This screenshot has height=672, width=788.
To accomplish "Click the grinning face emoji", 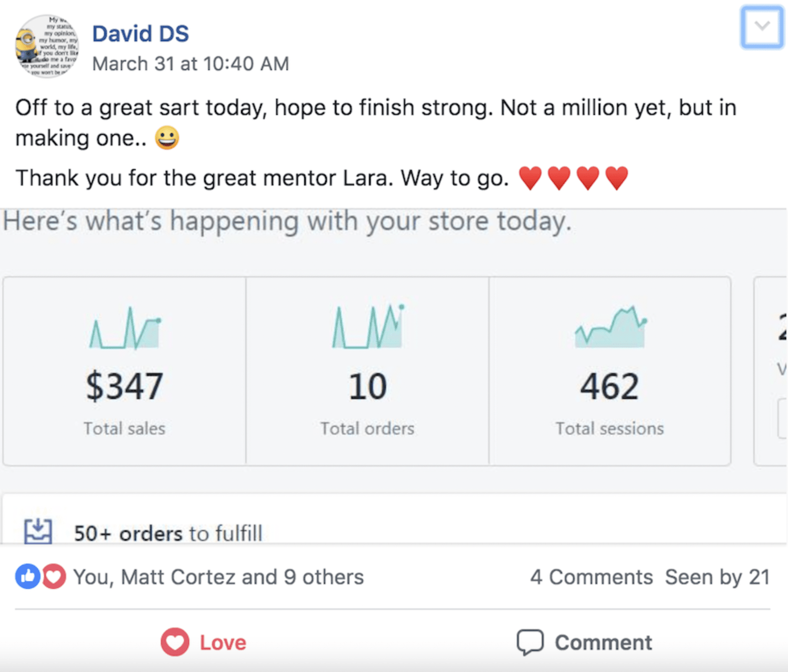I will pos(167,138).
